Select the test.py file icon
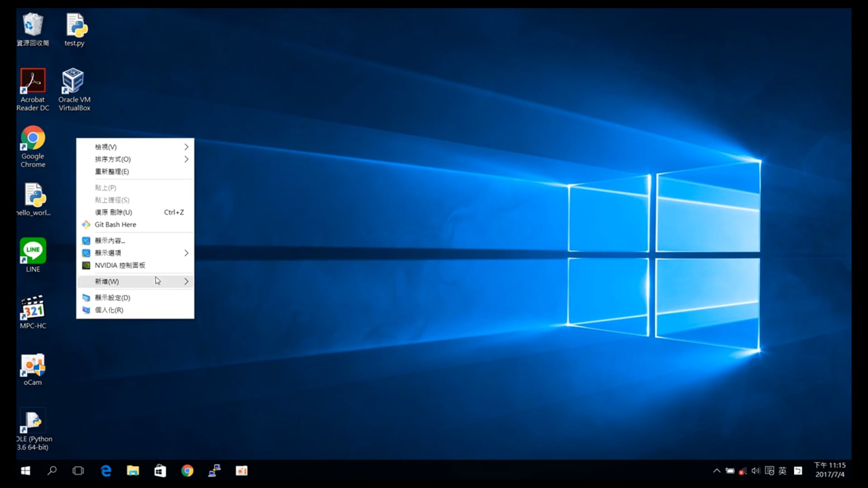868x488 pixels. pos(75,26)
